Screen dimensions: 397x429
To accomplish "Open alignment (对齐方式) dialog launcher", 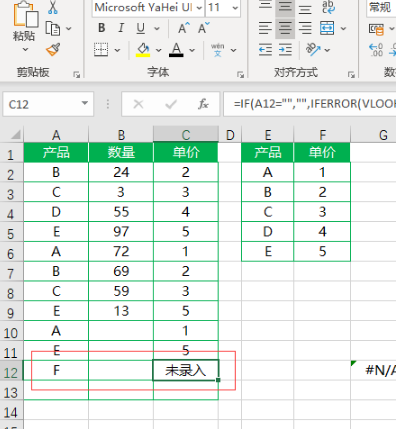I will [x=351, y=75].
